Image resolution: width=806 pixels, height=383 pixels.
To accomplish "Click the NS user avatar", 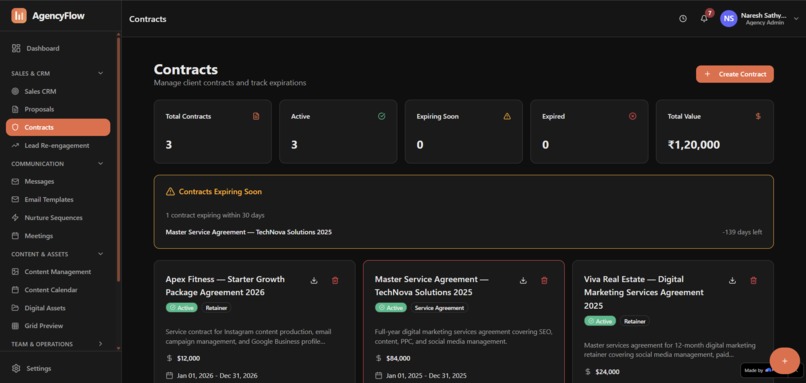I will (x=728, y=19).
